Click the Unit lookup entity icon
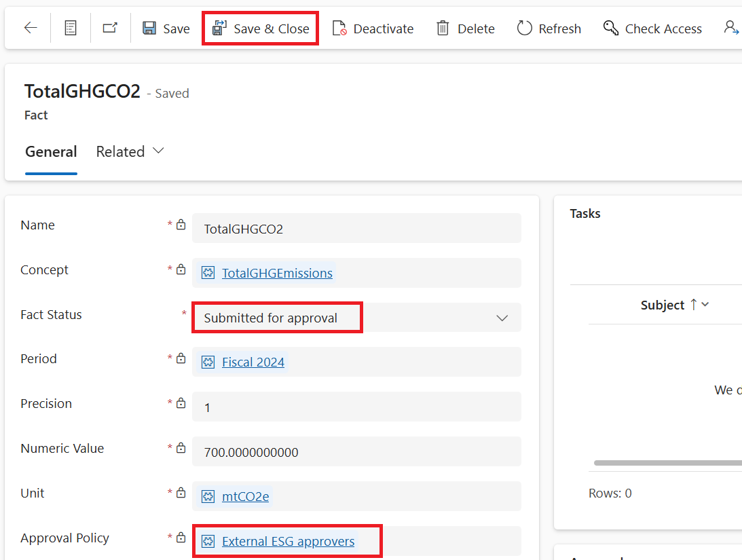742x560 pixels. [x=208, y=497]
